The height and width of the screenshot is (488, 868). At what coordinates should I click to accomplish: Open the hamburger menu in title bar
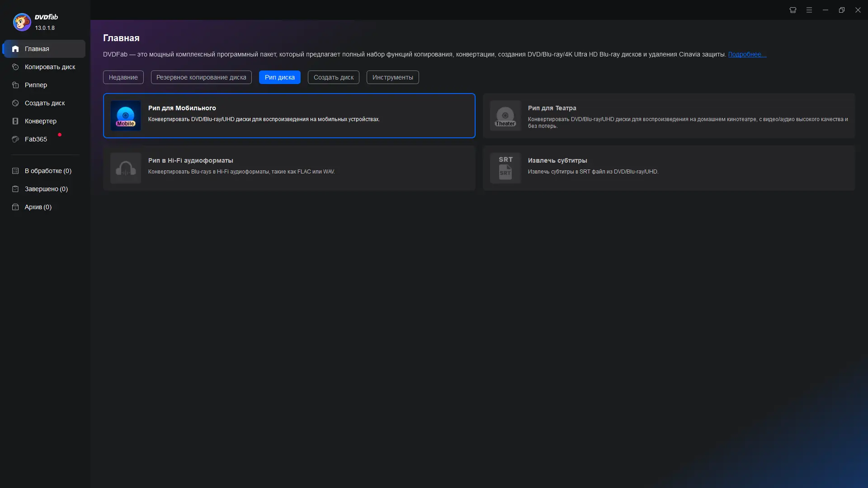tap(809, 10)
